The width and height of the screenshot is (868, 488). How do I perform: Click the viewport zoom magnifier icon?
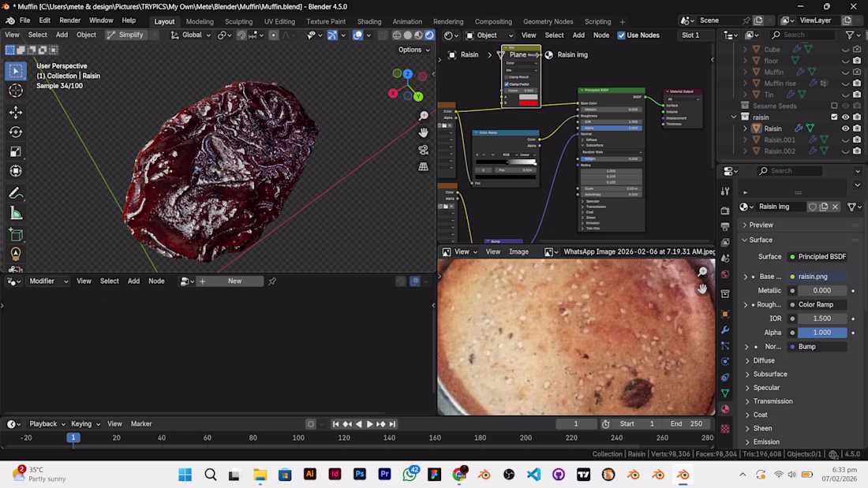424,116
